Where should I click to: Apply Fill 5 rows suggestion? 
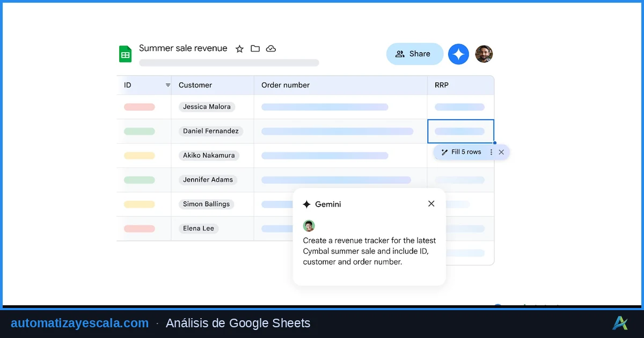tap(466, 152)
